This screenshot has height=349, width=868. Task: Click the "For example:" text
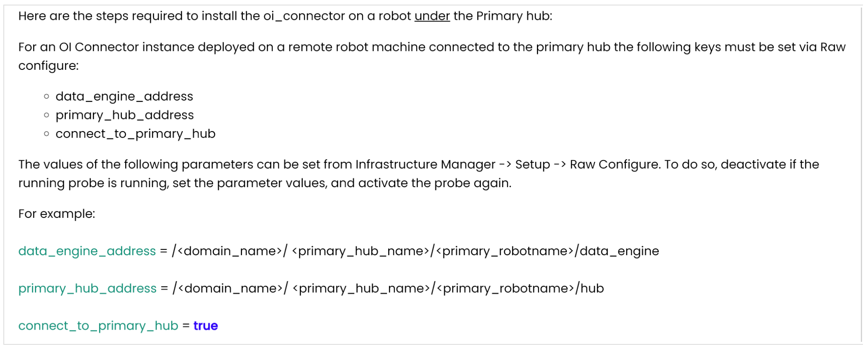(x=57, y=214)
